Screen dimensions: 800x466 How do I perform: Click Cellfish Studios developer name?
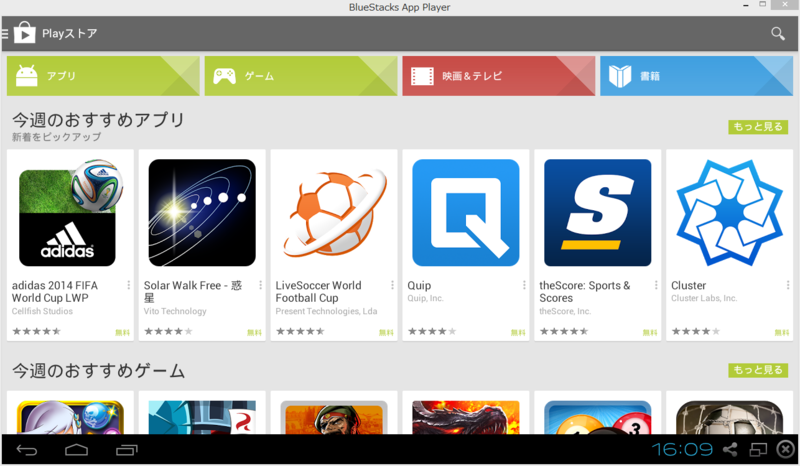[42, 311]
